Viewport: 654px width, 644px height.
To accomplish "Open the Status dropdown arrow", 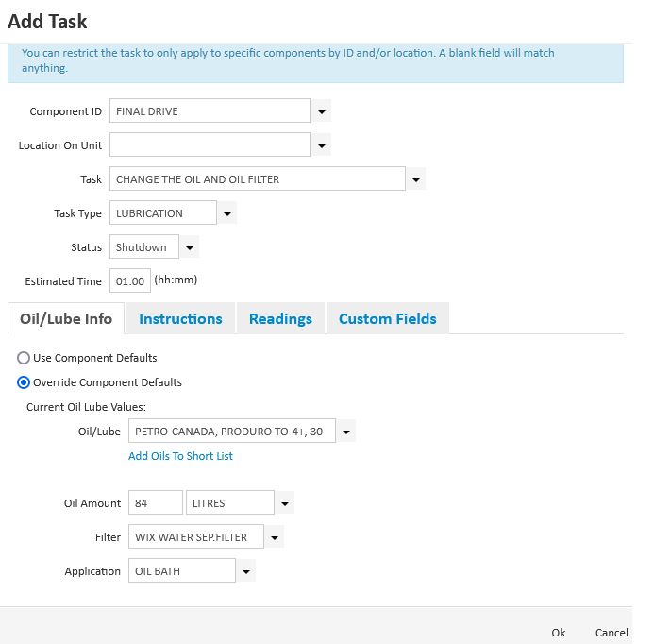I will click(x=190, y=247).
